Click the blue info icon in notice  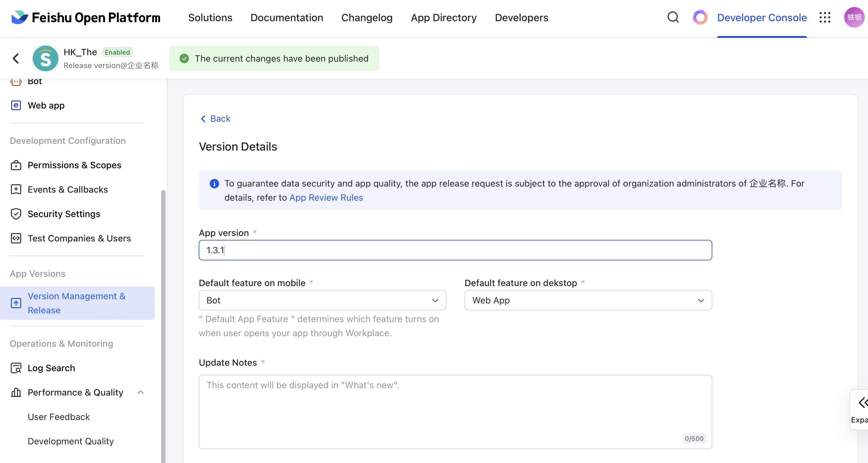(x=214, y=184)
